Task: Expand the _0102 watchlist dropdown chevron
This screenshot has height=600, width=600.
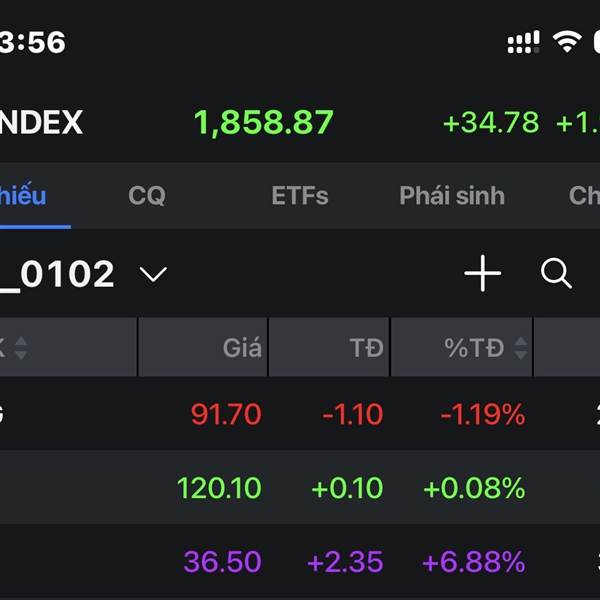Action: pyautogui.click(x=153, y=274)
